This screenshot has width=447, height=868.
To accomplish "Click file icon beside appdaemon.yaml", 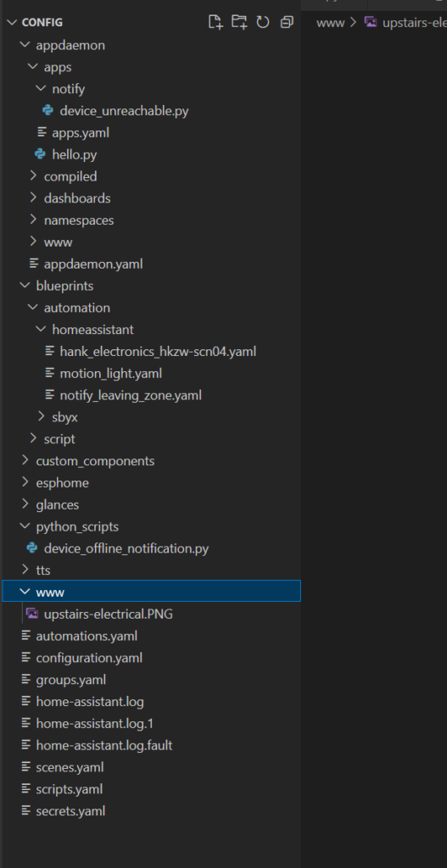I will click(x=34, y=264).
